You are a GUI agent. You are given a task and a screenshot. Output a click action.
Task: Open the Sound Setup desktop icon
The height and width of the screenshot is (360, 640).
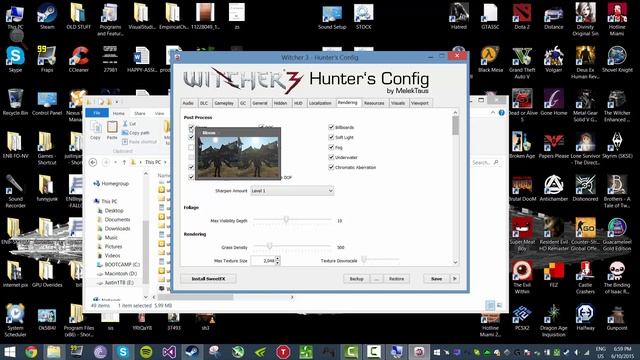(332, 16)
